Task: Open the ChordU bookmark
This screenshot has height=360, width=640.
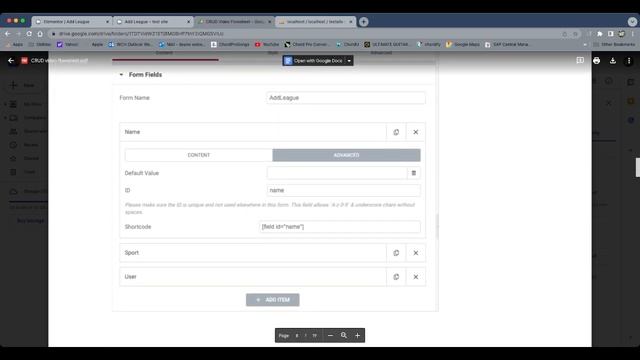Action: pos(347,44)
